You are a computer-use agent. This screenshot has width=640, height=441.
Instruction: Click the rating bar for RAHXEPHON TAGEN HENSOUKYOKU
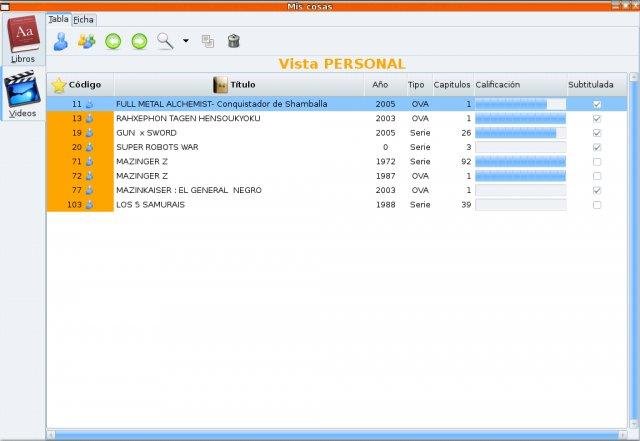click(520, 118)
